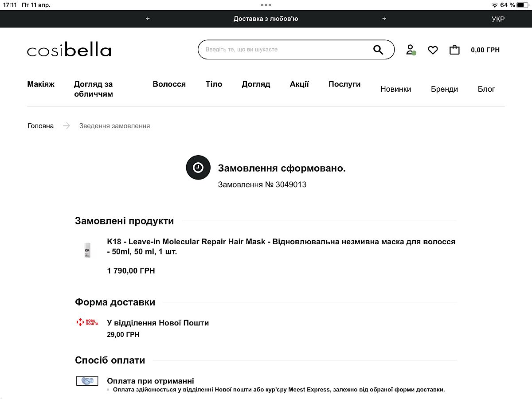Open the Блог link

(x=486, y=89)
